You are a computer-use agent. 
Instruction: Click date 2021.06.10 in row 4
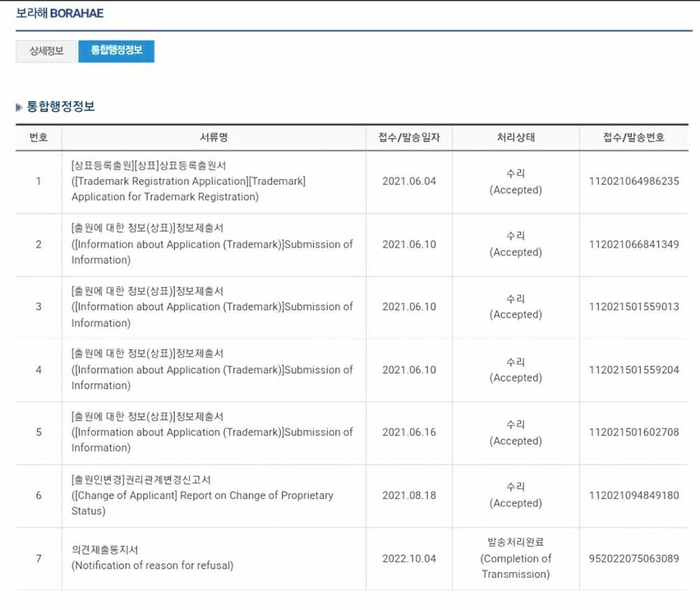tap(409, 370)
